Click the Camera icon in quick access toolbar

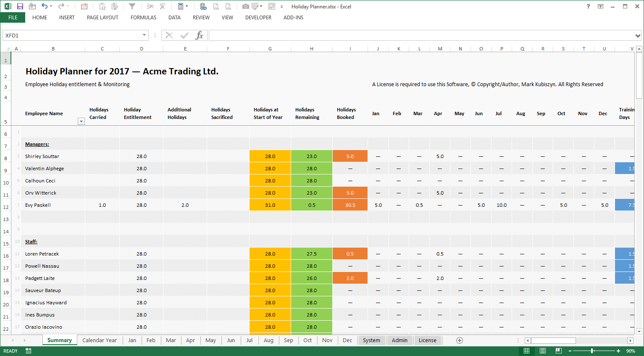pyautogui.click(x=246, y=6)
